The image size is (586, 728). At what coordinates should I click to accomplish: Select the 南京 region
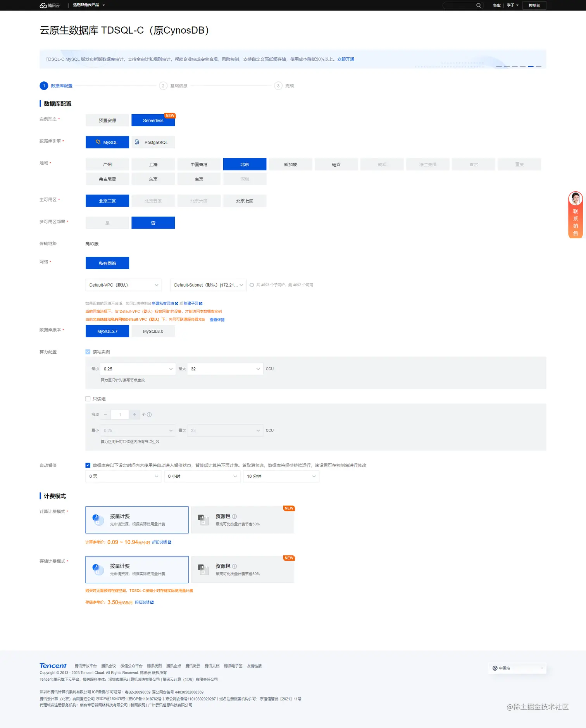point(199,179)
